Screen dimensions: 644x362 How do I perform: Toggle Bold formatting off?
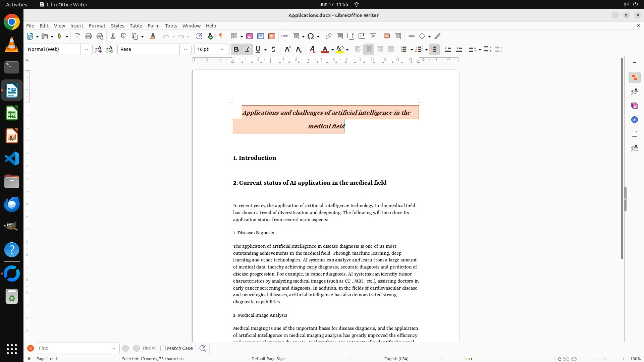[236, 49]
